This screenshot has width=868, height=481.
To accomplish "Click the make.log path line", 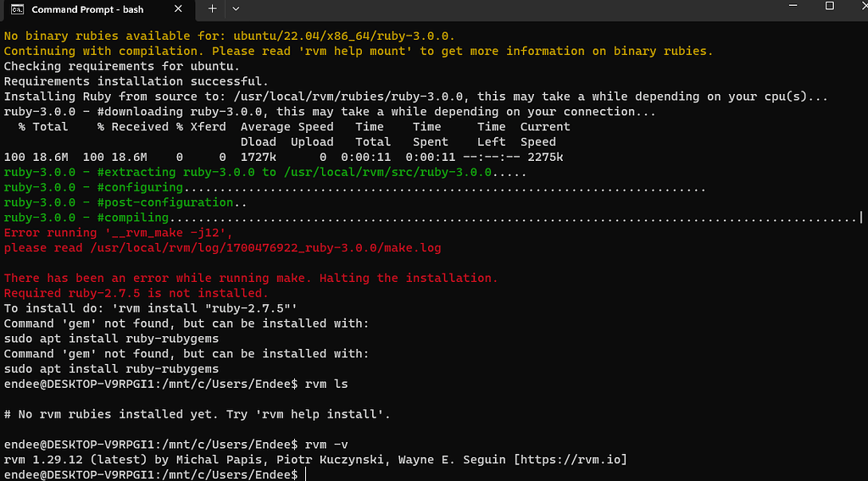I will (x=223, y=247).
